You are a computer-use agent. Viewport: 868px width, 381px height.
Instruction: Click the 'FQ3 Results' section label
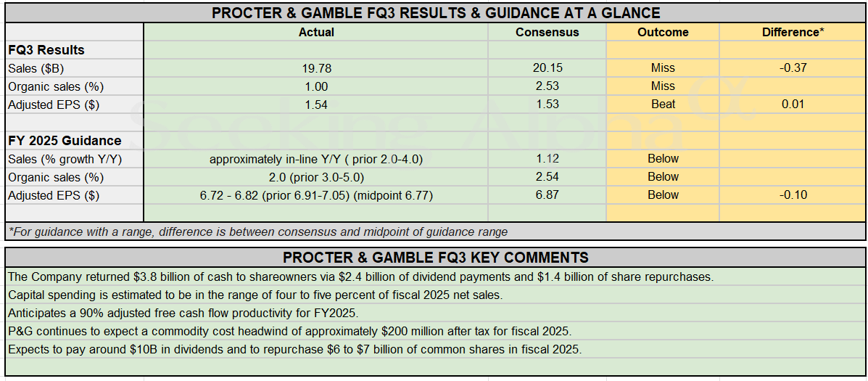pyautogui.click(x=46, y=50)
